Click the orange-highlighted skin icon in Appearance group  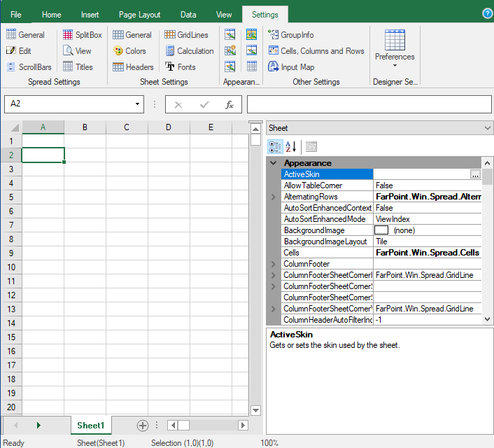pyautogui.click(x=251, y=34)
